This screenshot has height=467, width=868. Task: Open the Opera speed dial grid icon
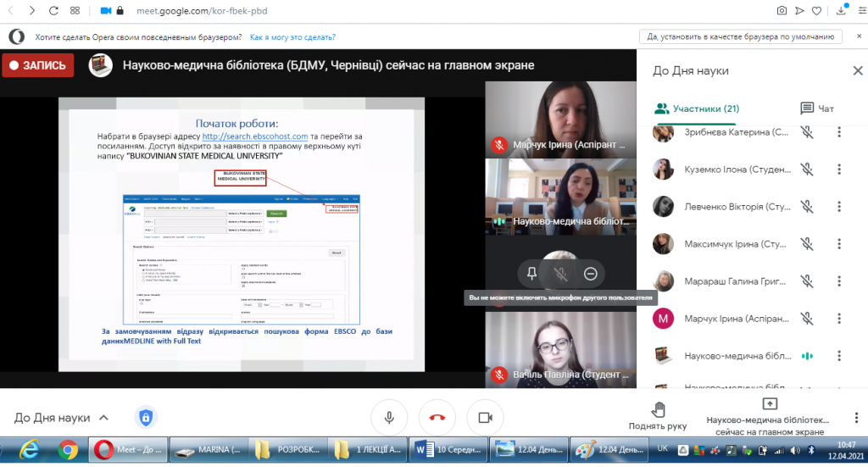pos(75,10)
